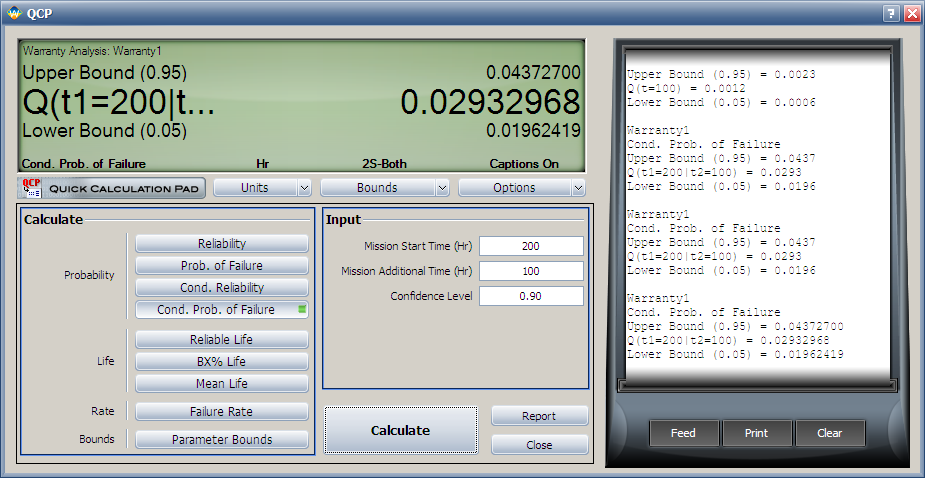925x478 pixels.
Task: Select Prob. of Failure calculation
Action: [222, 266]
